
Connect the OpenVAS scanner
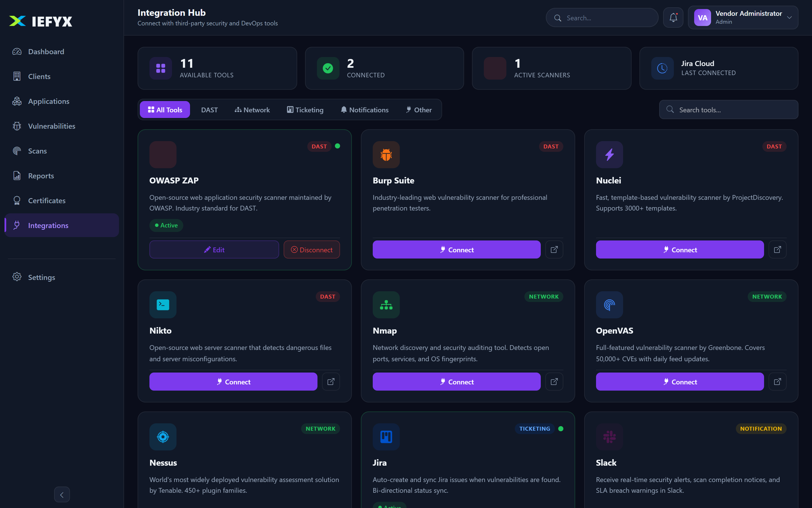(680, 382)
